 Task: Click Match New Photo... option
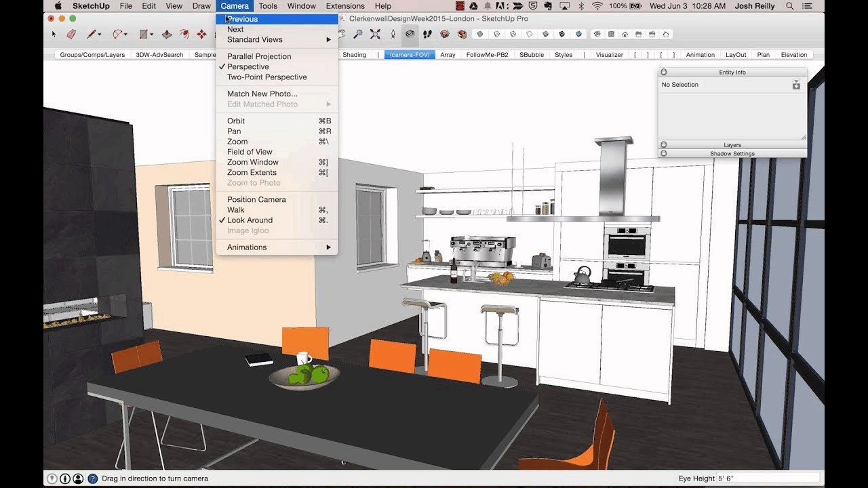click(x=262, y=94)
